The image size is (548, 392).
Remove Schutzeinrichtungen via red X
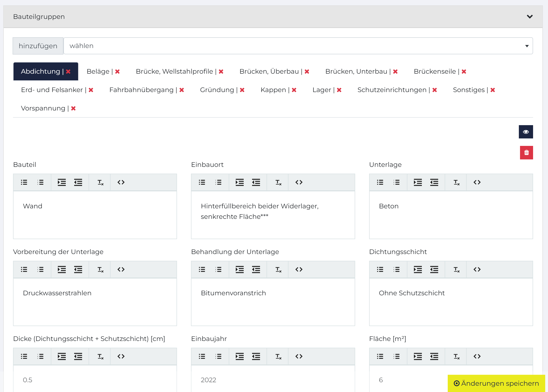pyautogui.click(x=435, y=90)
